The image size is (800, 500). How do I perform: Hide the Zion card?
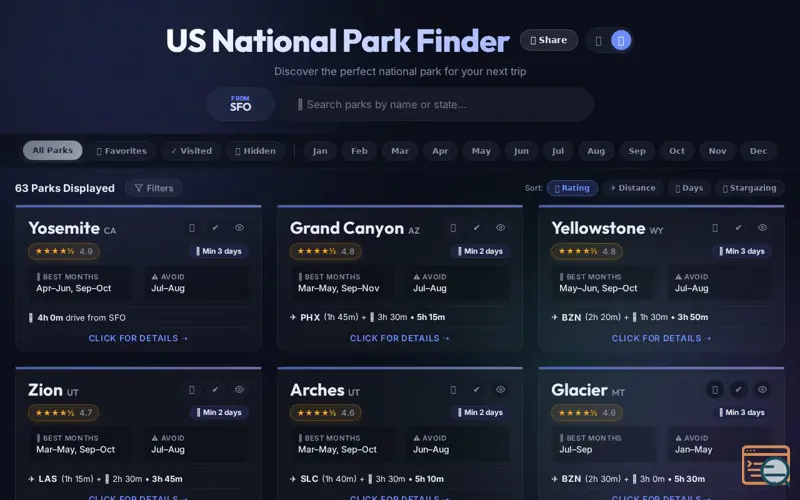(239, 390)
